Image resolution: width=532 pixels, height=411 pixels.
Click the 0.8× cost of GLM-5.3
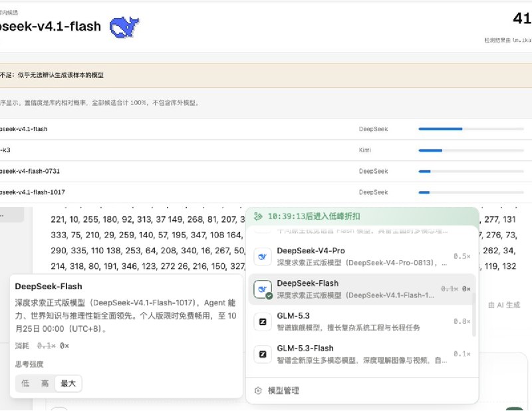click(462, 321)
